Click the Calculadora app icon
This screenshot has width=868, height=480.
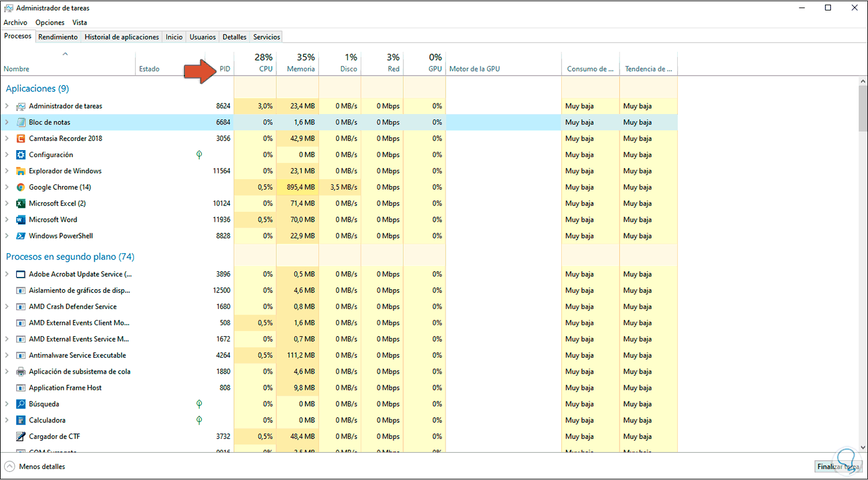pyautogui.click(x=21, y=420)
